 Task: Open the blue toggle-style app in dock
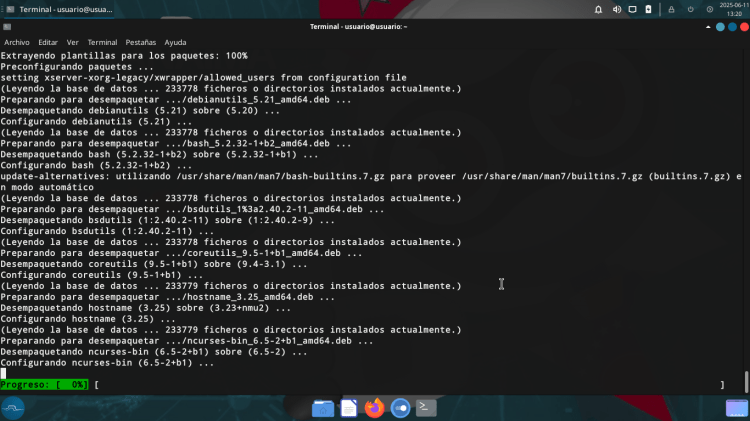(400, 408)
